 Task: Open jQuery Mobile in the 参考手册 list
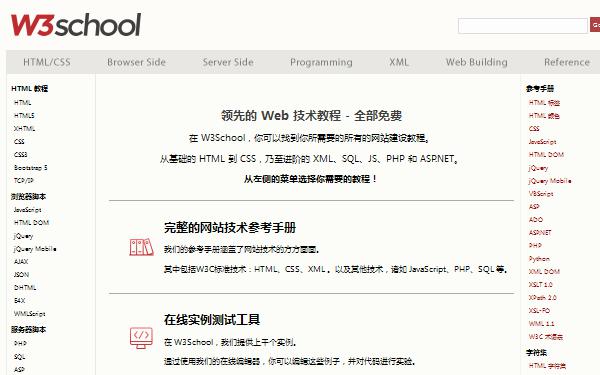click(x=550, y=181)
